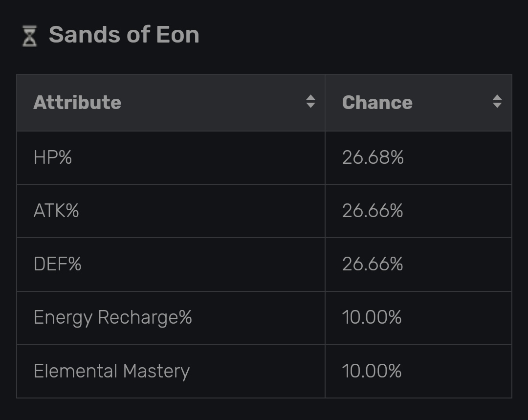Select the DEF% attribute cell

pos(57,265)
